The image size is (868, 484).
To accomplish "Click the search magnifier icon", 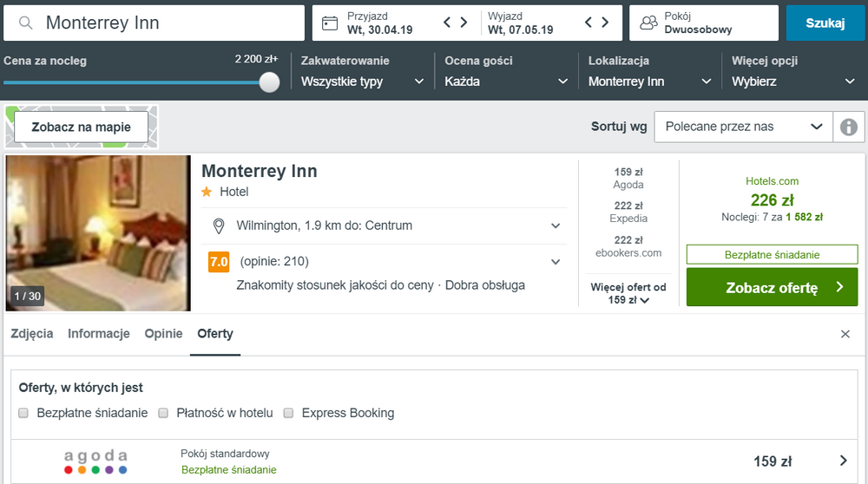I will (25, 23).
